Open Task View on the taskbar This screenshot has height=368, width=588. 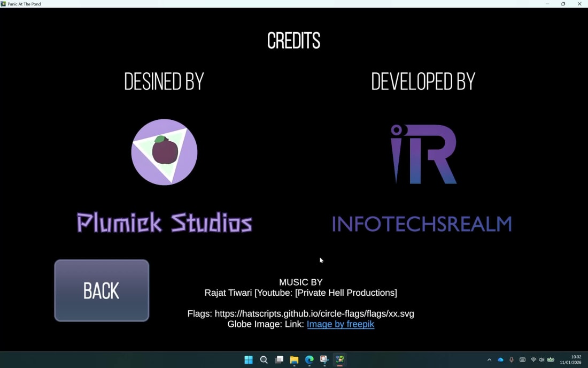(x=279, y=360)
